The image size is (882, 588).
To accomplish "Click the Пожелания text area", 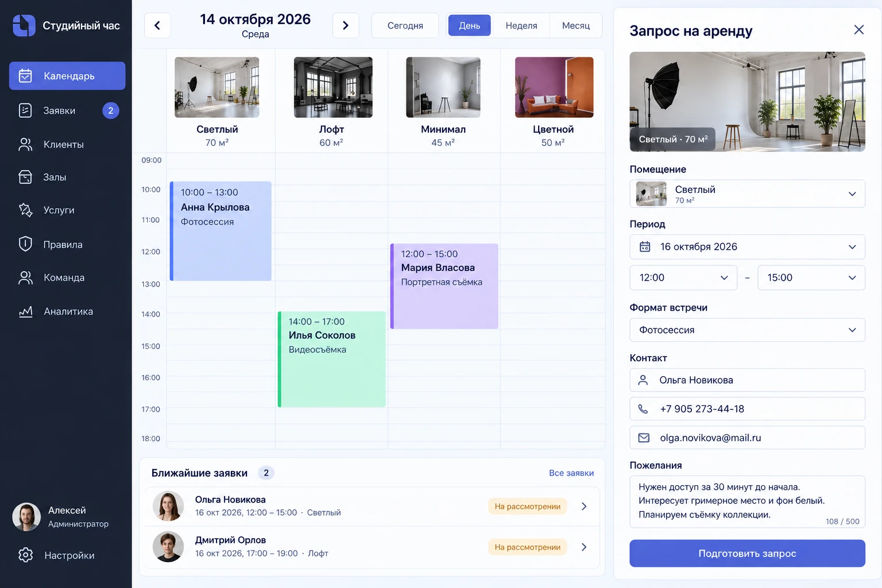I will pos(747,502).
